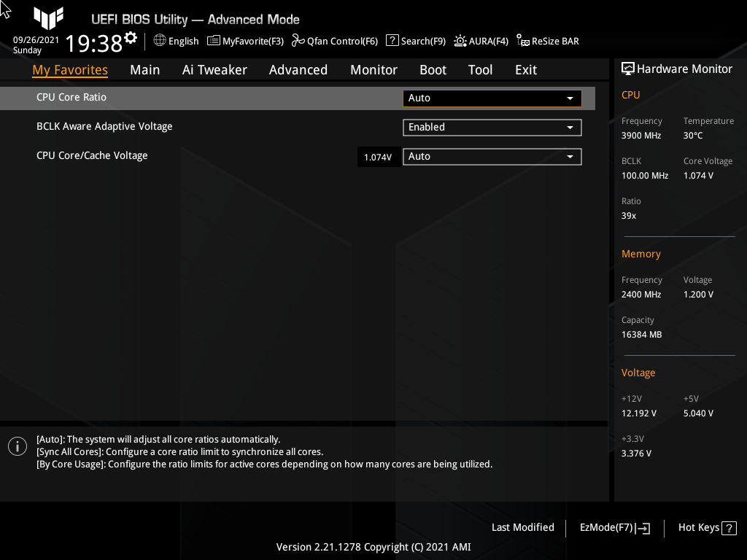
Task: View Last Modified changes
Action: point(522,527)
